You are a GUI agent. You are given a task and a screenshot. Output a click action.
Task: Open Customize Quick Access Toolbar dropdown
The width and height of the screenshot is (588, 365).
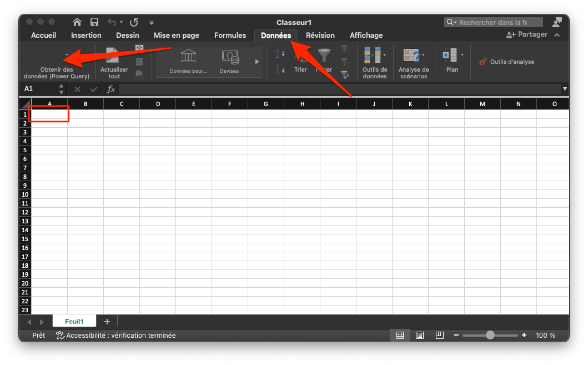(152, 23)
